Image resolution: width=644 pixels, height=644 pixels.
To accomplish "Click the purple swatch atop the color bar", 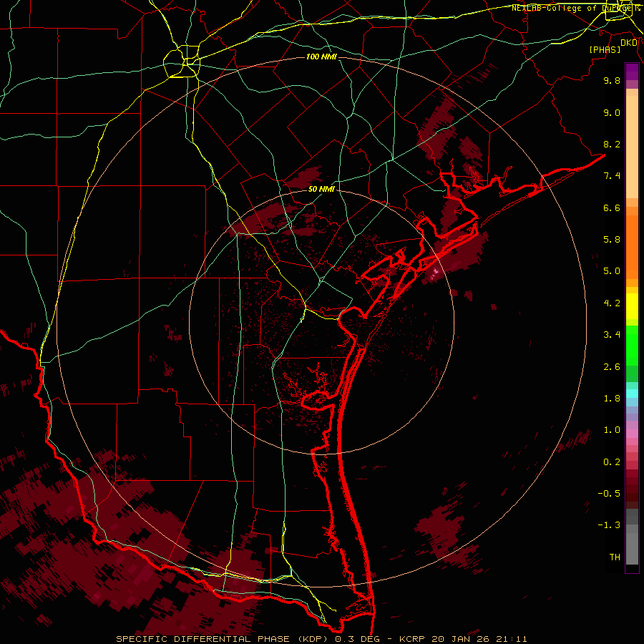I will coord(632,72).
